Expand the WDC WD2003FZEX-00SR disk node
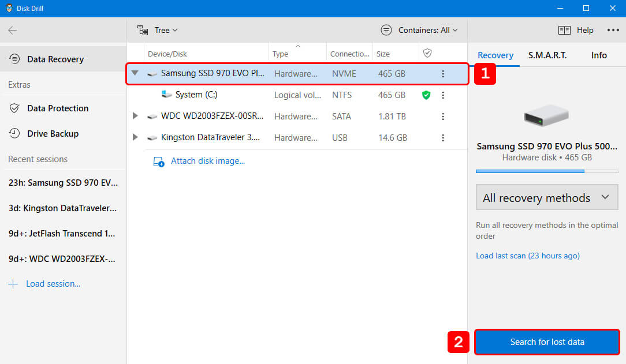Viewport: 626px width, 364px height. (135, 115)
